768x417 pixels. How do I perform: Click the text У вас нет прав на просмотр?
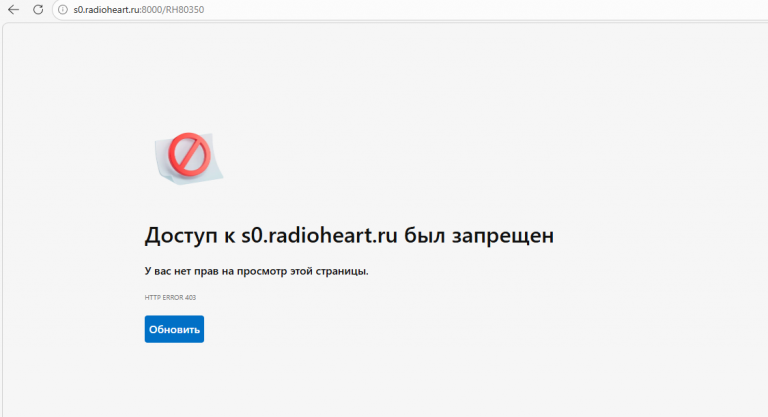point(216,271)
